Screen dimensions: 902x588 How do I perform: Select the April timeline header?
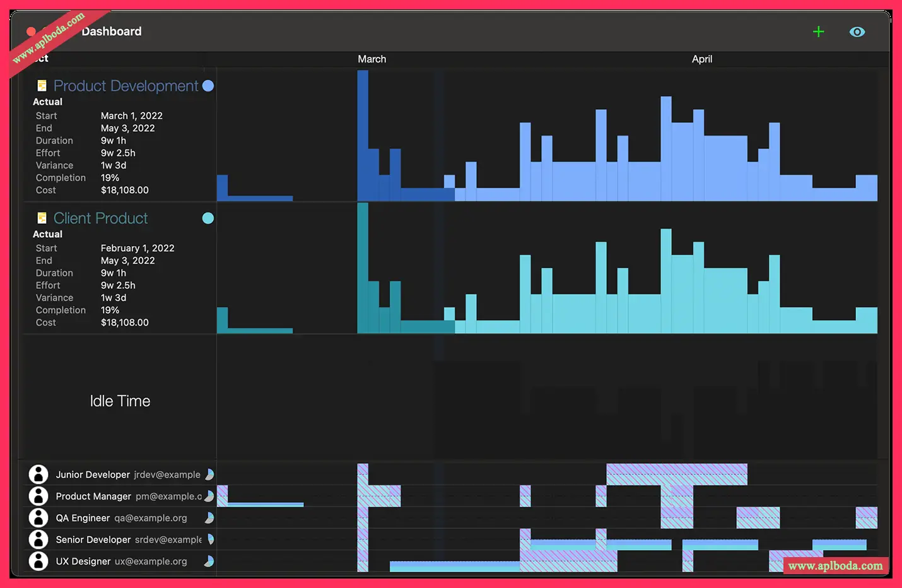pyautogui.click(x=702, y=59)
